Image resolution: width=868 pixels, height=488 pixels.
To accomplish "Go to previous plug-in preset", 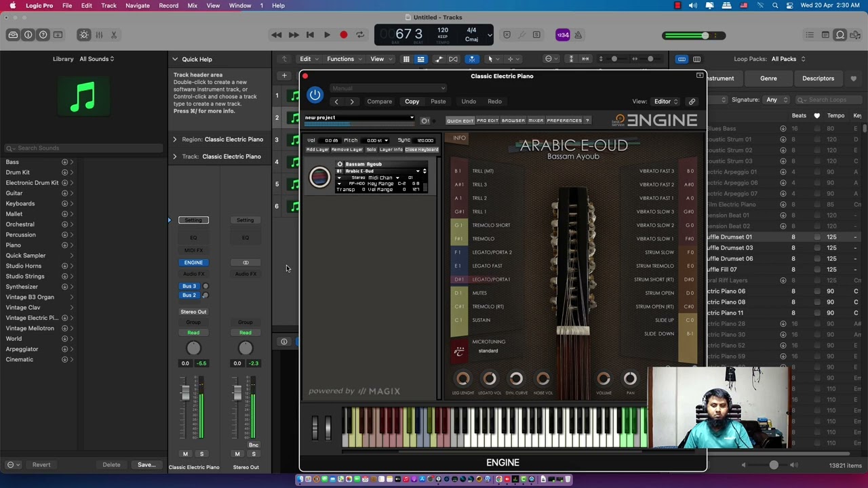I will (x=336, y=102).
